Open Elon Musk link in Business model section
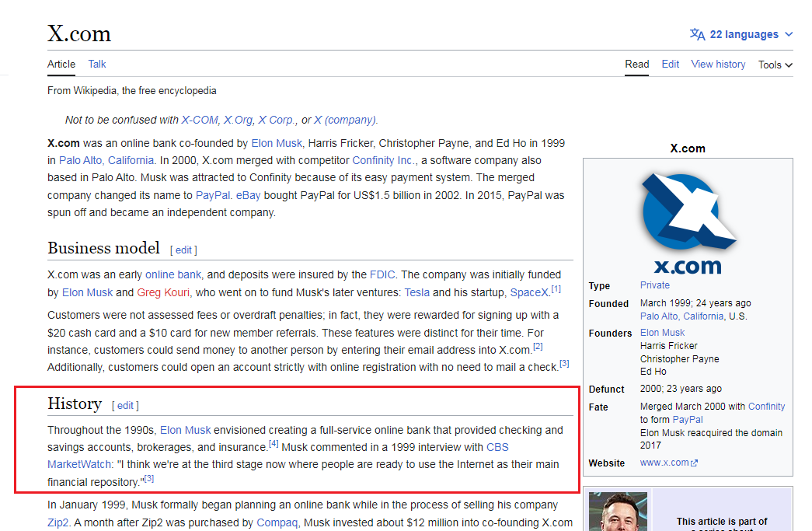The width and height of the screenshot is (812, 531). (87, 292)
